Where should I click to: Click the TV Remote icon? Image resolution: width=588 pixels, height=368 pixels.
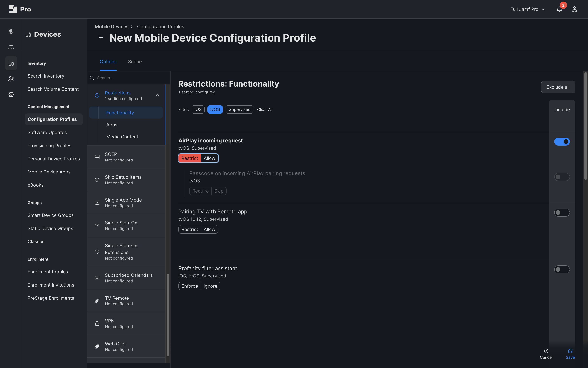(x=97, y=301)
